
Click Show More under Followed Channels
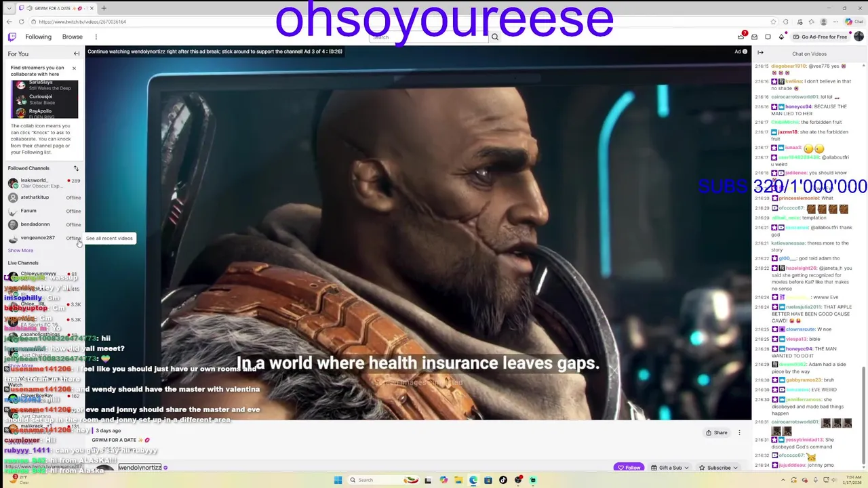20,250
